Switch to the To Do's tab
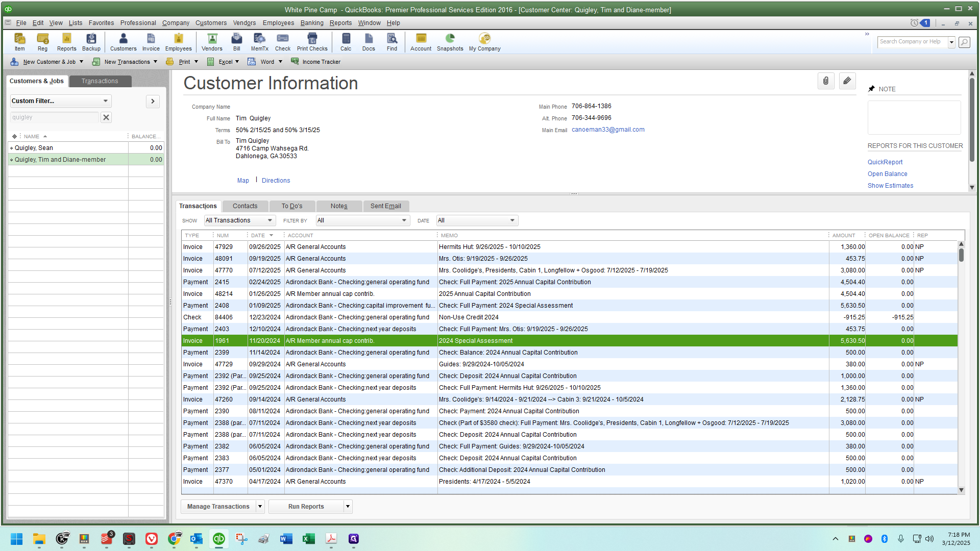This screenshot has width=980, height=551. [x=292, y=206]
